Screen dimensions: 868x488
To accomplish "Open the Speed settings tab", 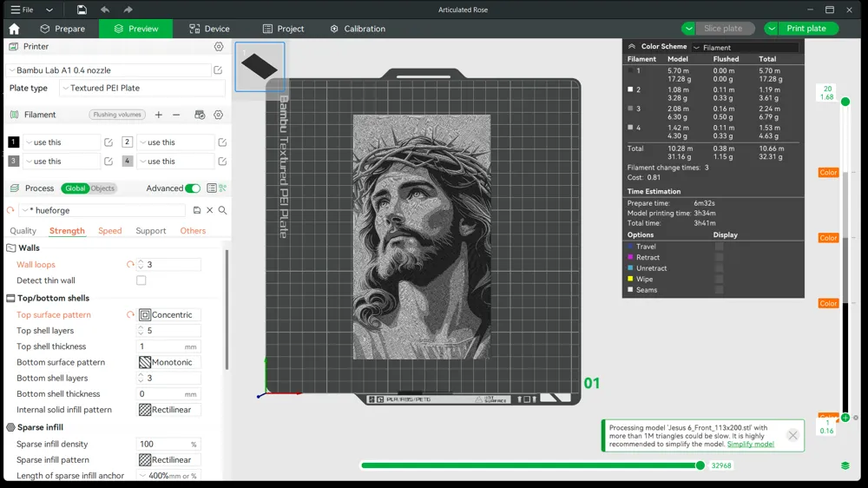I will 109,231.
